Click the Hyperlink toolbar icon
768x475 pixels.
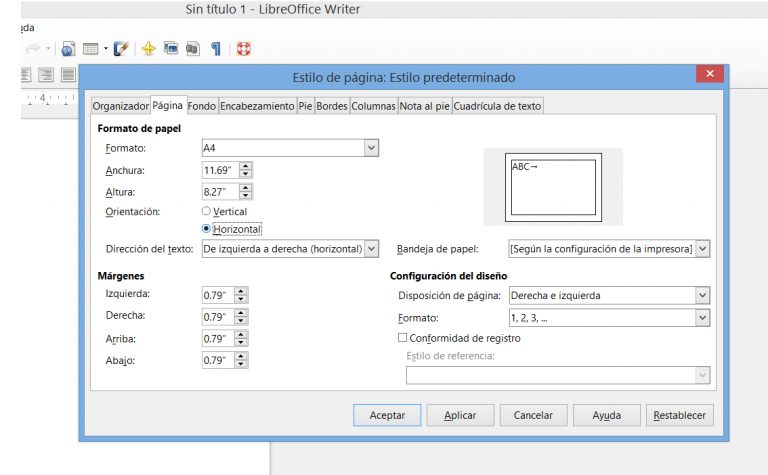tap(68, 49)
